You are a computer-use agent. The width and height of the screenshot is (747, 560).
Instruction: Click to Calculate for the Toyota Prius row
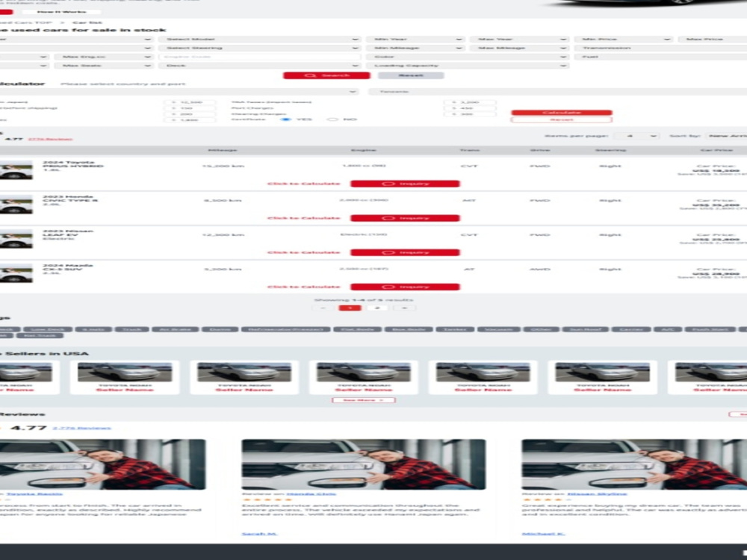pyautogui.click(x=304, y=184)
